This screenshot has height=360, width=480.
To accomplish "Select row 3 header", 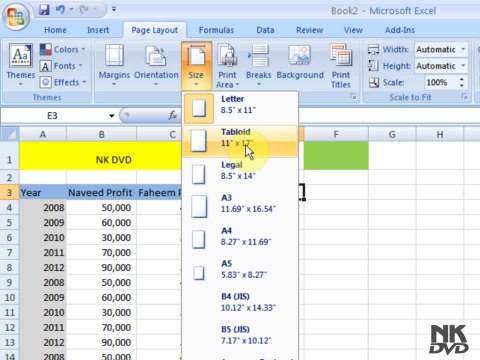I will coord(10,192).
